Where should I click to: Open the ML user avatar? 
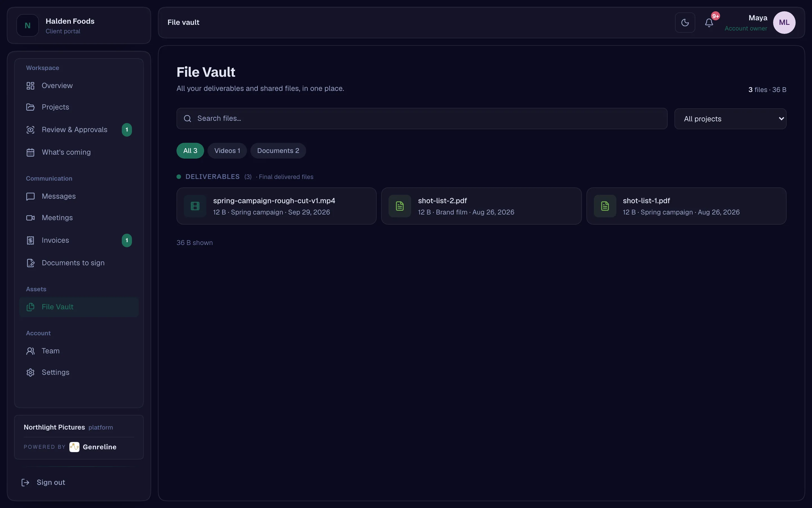784,23
